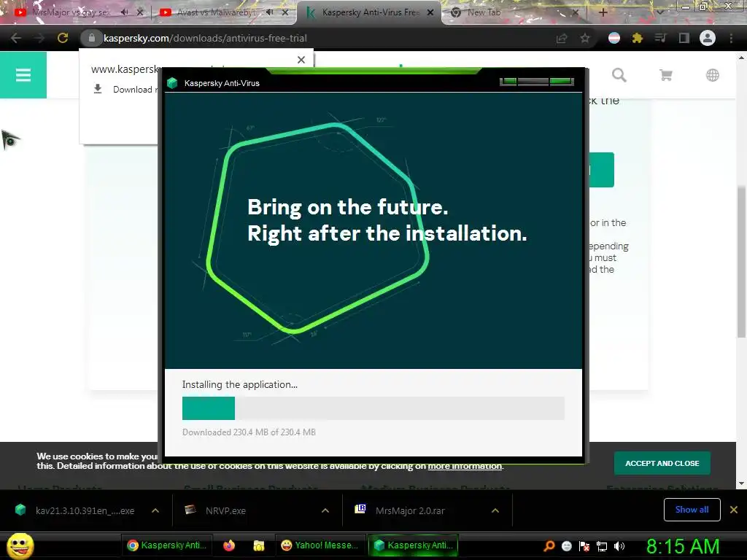Expand NRVP.exe download options
The width and height of the screenshot is (747, 560).
click(x=325, y=510)
